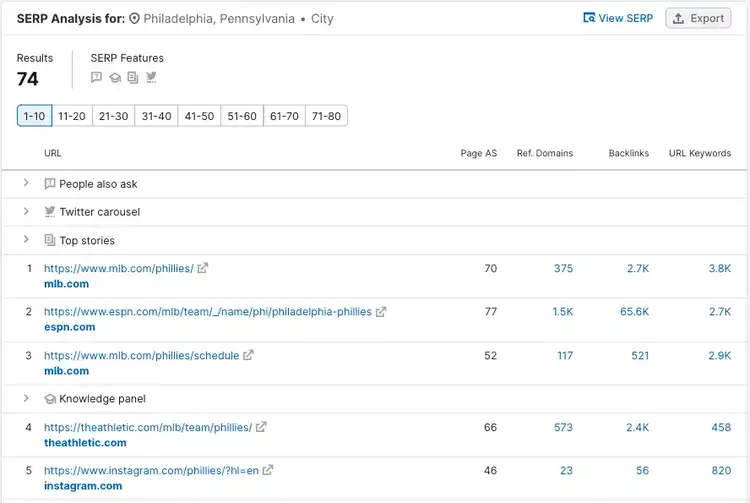Click the Knowledge panel icon under SERP Features
Image resolution: width=750 pixels, height=503 pixels.
point(115,77)
